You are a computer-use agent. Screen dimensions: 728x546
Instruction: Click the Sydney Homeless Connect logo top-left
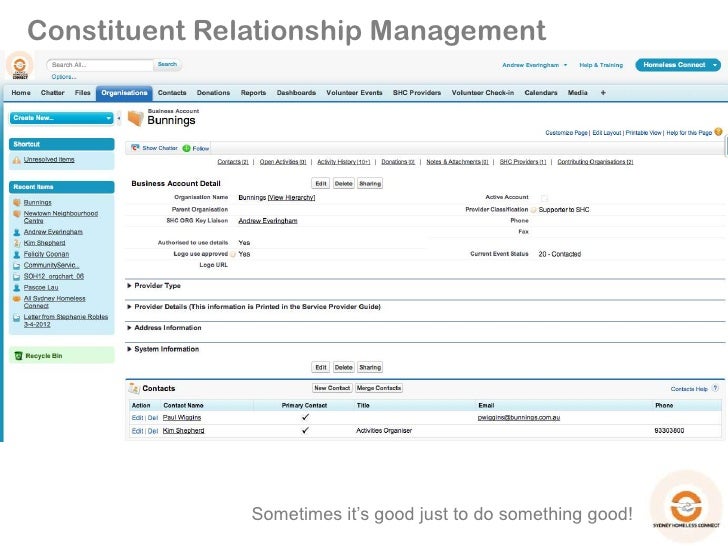pyautogui.click(x=20, y=65)
